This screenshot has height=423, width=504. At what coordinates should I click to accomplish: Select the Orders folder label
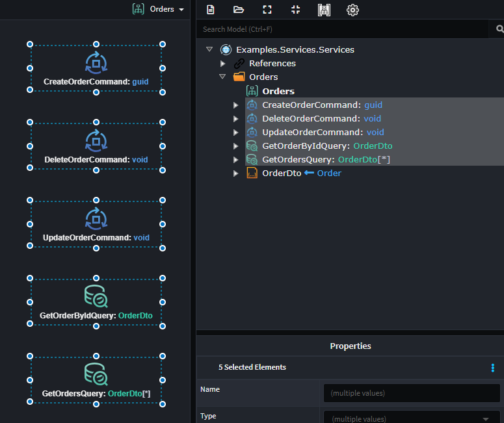pyautogui.click(x=263, y=77)
